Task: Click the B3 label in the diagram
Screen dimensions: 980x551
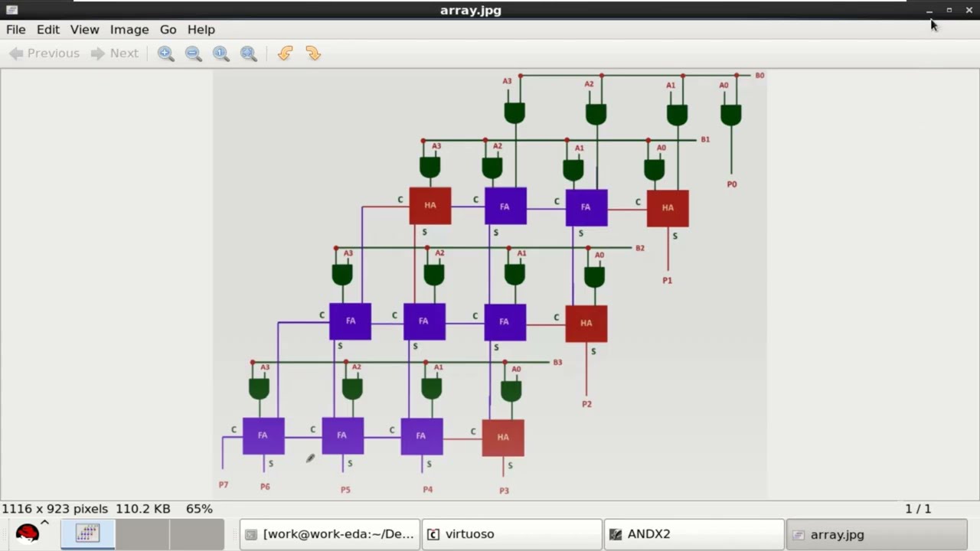Action: click(557, 362)
